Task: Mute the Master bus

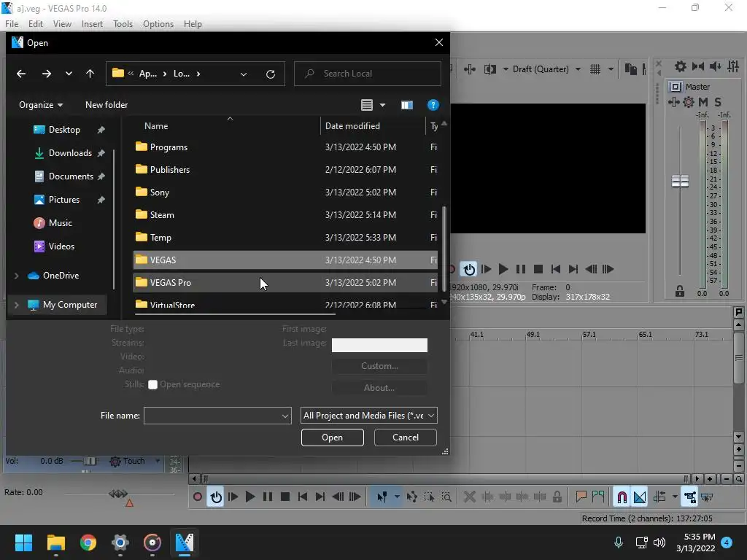Action: [703, 102]
